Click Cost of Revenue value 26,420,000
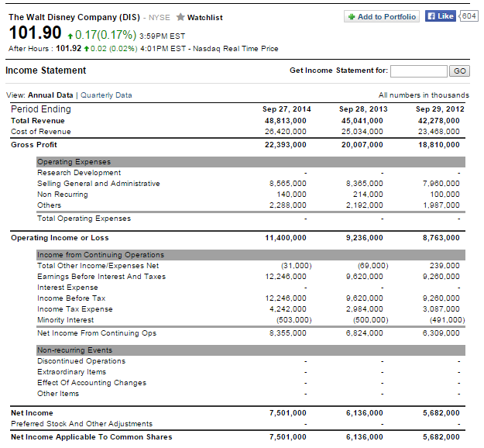484x448 pixels. click(286, 132)
